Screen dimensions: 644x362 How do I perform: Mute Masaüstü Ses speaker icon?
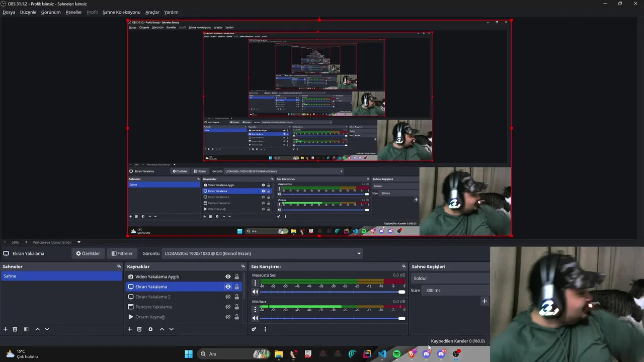pyautogui.click(x=255, y=292)
